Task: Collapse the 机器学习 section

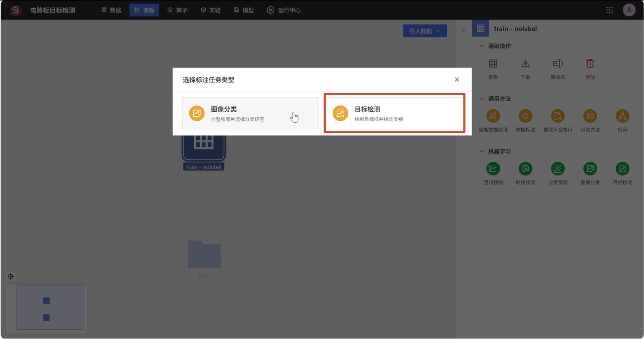Action: point(482,151)
